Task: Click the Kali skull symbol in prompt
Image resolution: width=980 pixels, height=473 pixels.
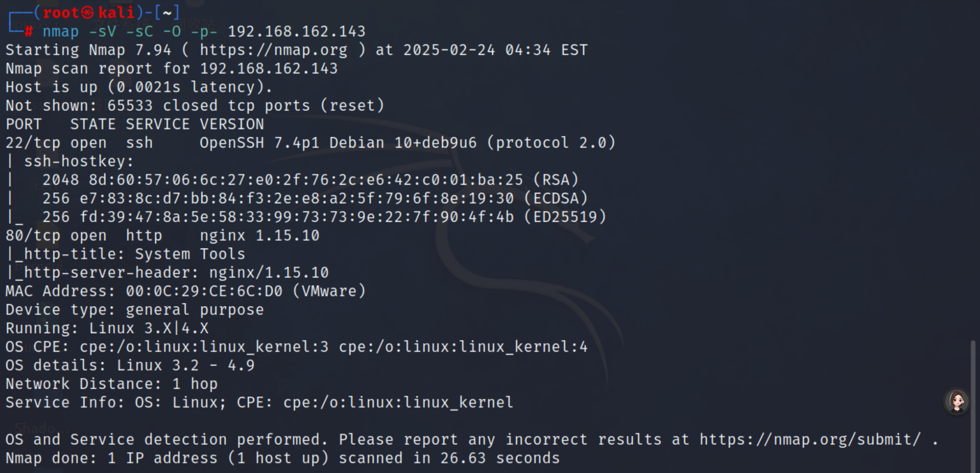Action: (x=88, y=13)
